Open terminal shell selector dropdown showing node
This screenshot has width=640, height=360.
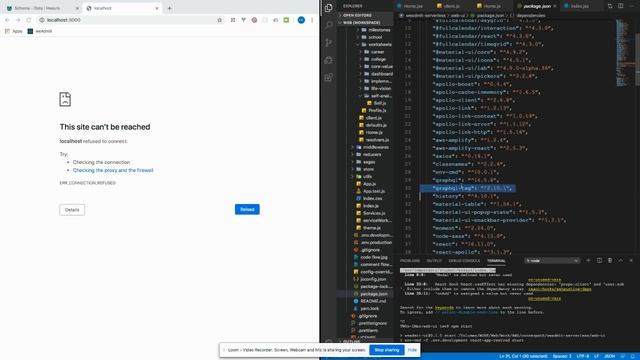click(x=552, y=260)
